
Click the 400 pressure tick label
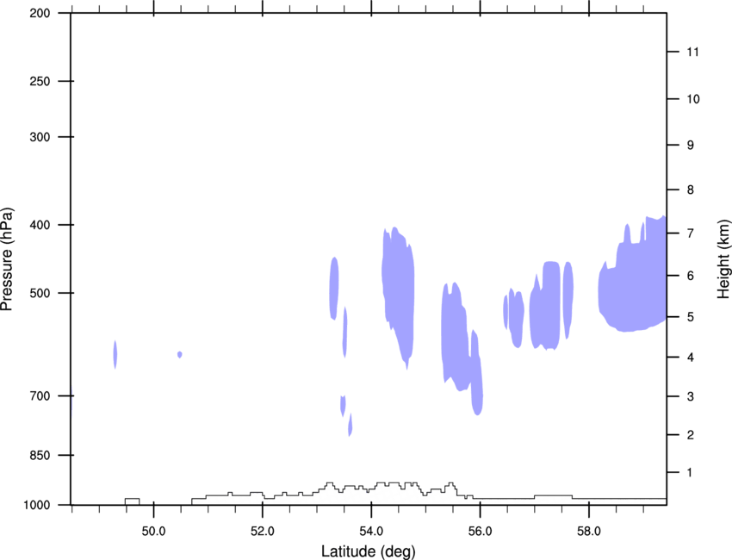[40, 225]
